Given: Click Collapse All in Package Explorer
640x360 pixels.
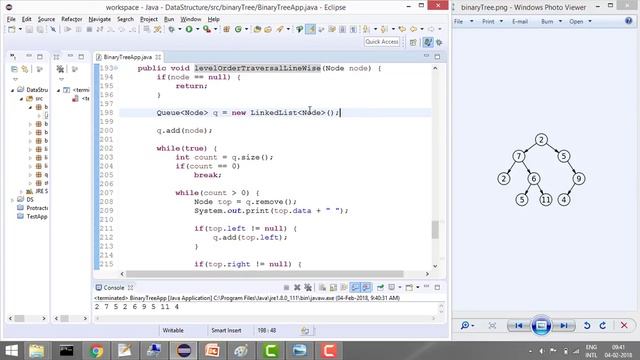Looking at the screenshot, I should pyautogui.click(x=14, y=69).
